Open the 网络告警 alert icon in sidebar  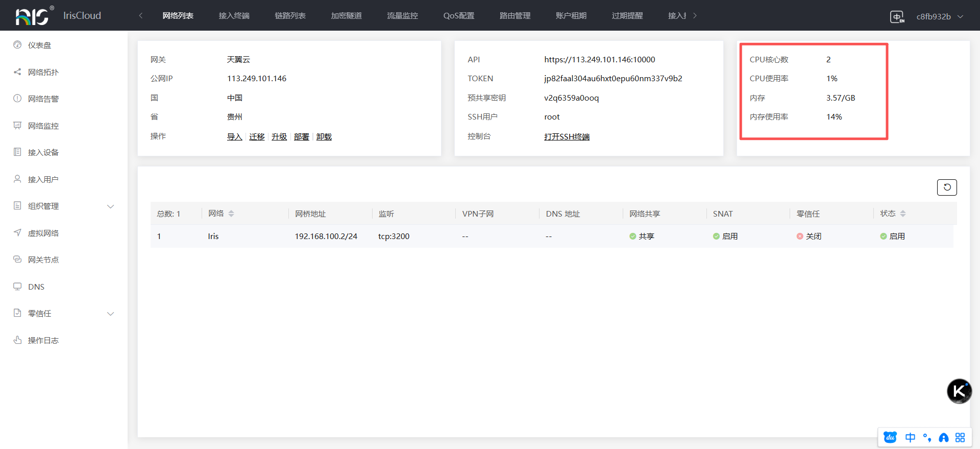17,99
